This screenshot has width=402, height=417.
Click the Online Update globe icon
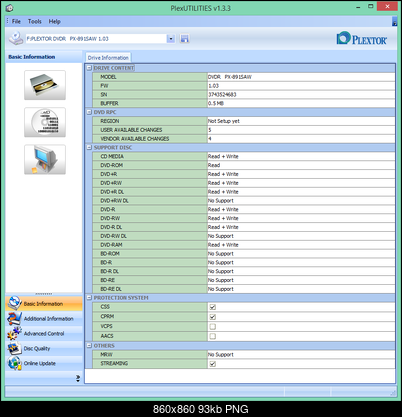click(x=14, y=363)
